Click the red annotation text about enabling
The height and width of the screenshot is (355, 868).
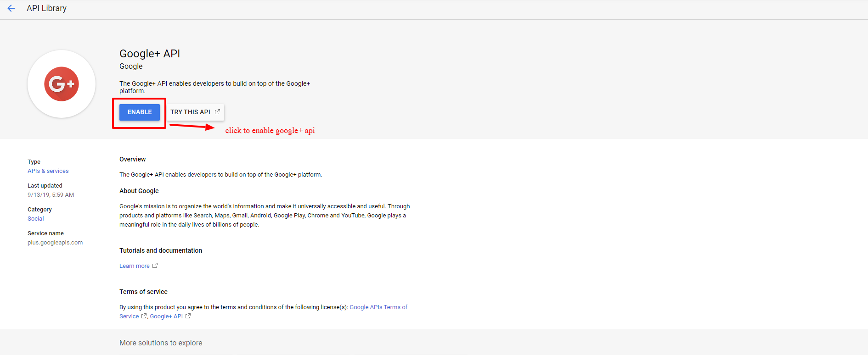(x=270, y=131)
